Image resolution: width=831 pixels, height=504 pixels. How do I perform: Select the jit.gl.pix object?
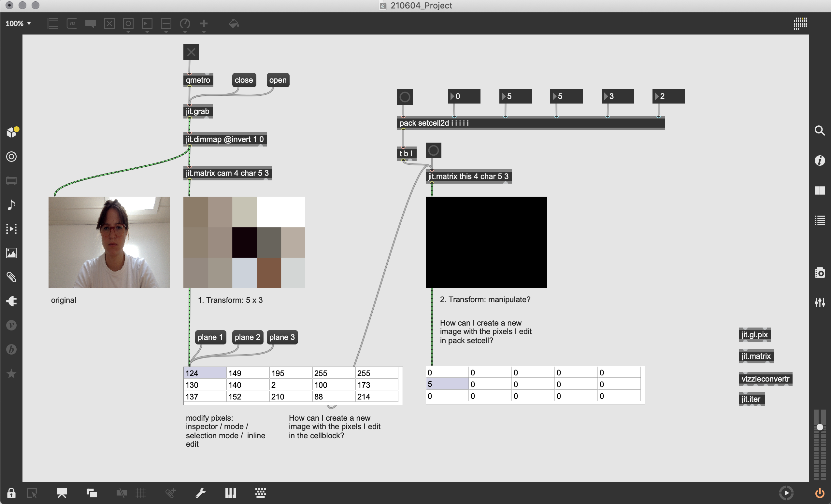click(754, 335)
